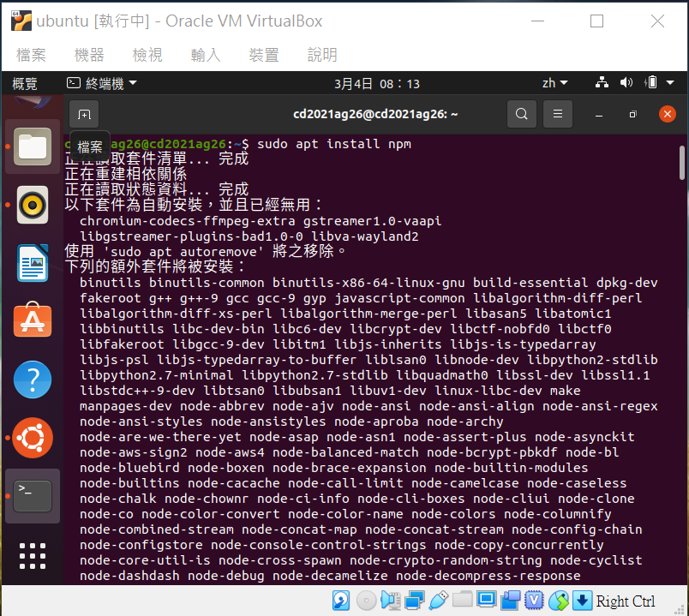The image size is (689, 616).
Task: Click the Right Ctrl host key label
Action: click(x=626, y=601)
